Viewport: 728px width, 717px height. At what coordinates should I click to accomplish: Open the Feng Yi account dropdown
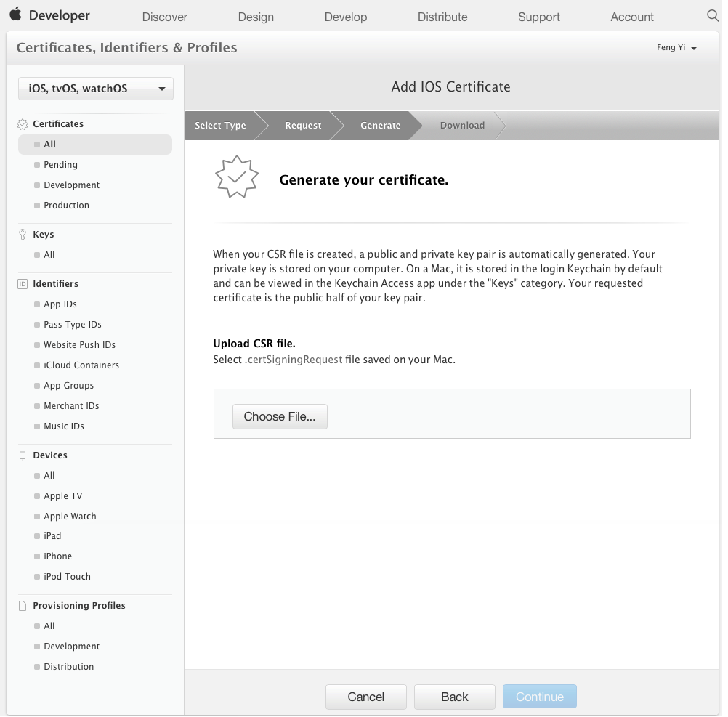pos(676,47)
